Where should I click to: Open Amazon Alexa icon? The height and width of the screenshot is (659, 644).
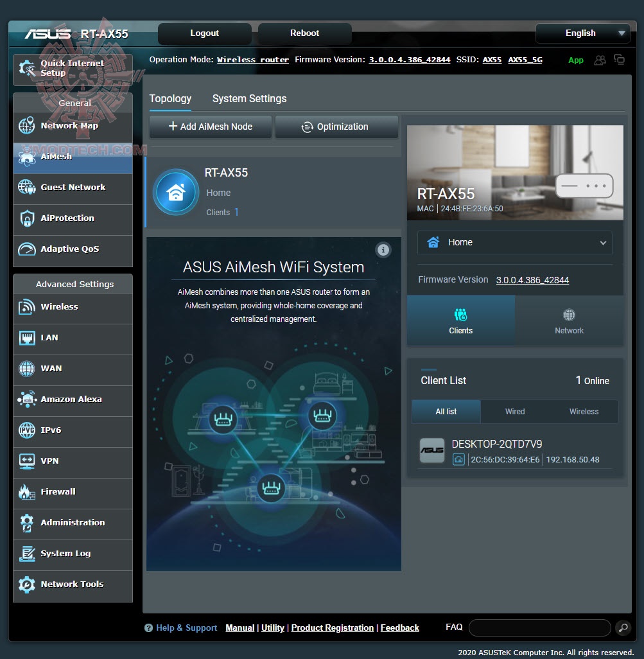point(27,400)
